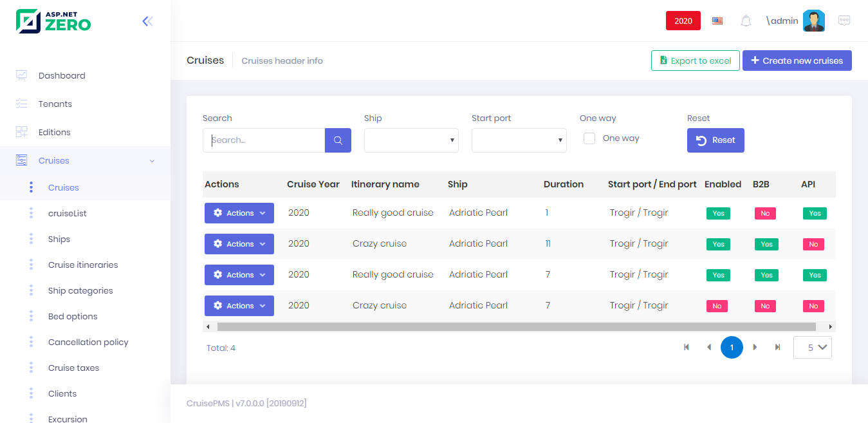Click Enabled Yes badge for duration 1 row
868x423 pixels.
point(718,213)
